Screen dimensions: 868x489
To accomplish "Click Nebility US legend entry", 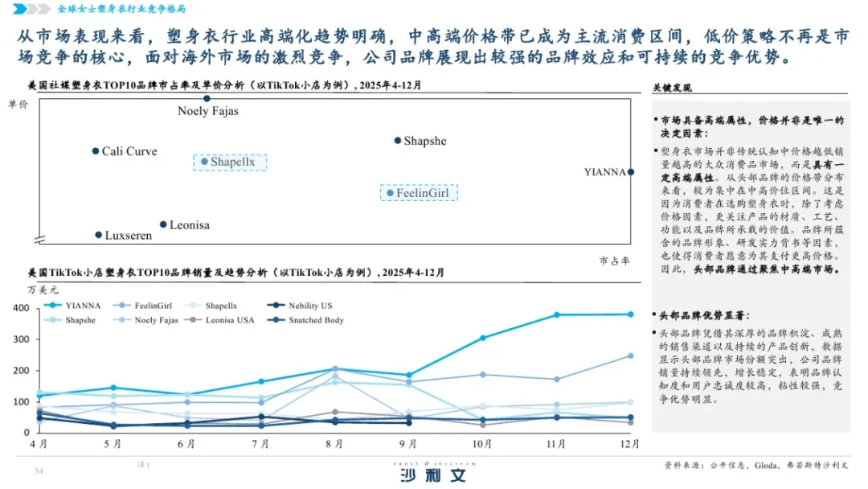I will pyautogui.click(x=300, y=306).
